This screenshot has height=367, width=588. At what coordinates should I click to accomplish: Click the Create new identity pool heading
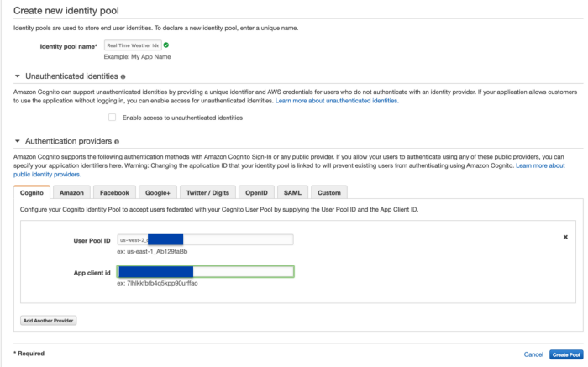coord(66,10)
